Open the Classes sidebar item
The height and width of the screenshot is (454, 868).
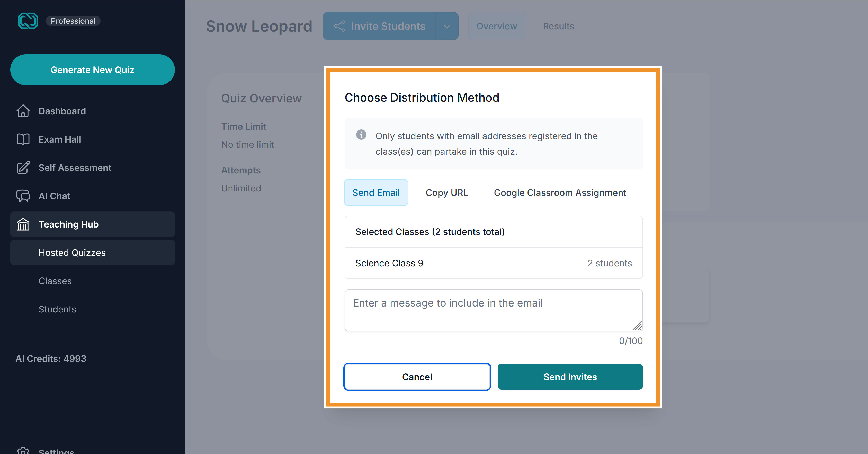[x=55, y=281]
